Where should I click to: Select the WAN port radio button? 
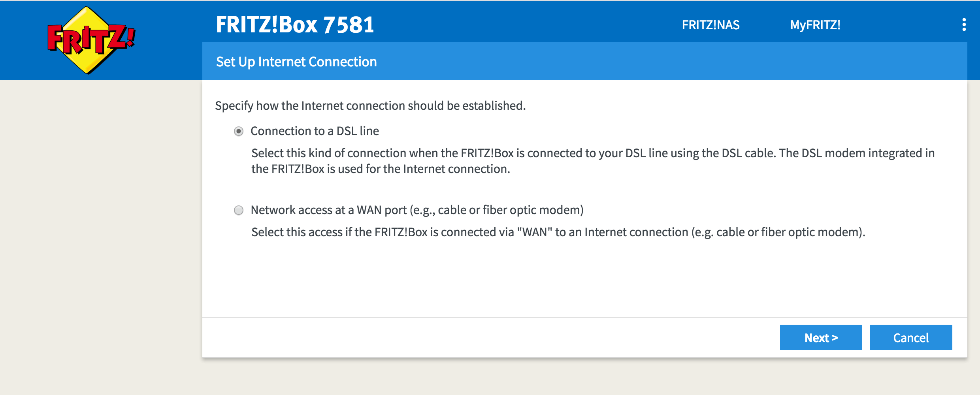pyautogui.click(x=239, y=210)
